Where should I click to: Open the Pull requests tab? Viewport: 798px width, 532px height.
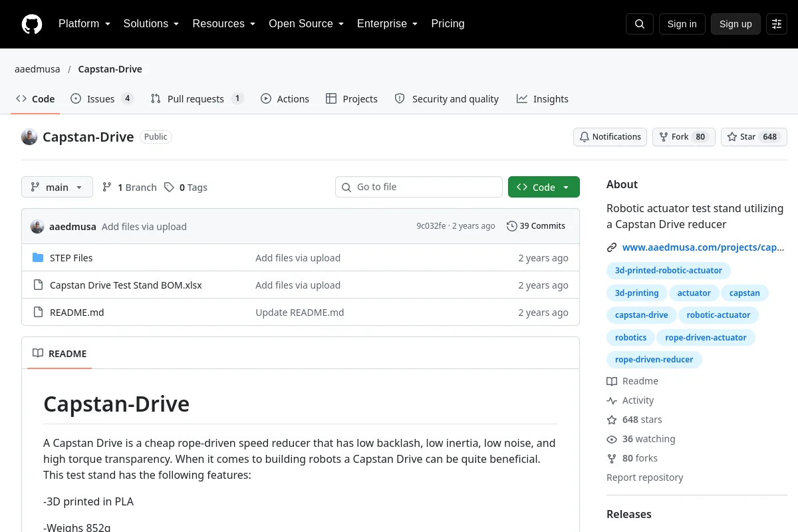pyautogui.click(x=198, y=99)
